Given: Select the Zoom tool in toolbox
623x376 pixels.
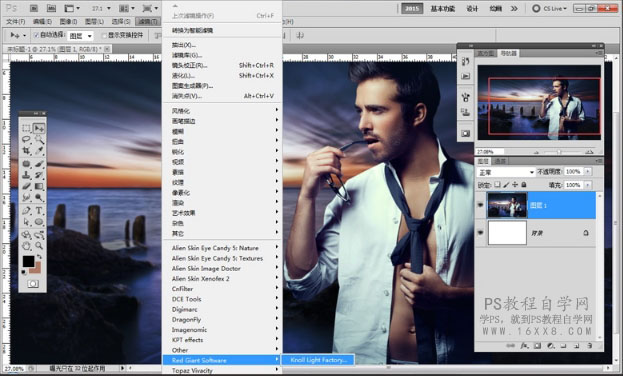Looking at the screenshot, I should (x=39, y=246).
